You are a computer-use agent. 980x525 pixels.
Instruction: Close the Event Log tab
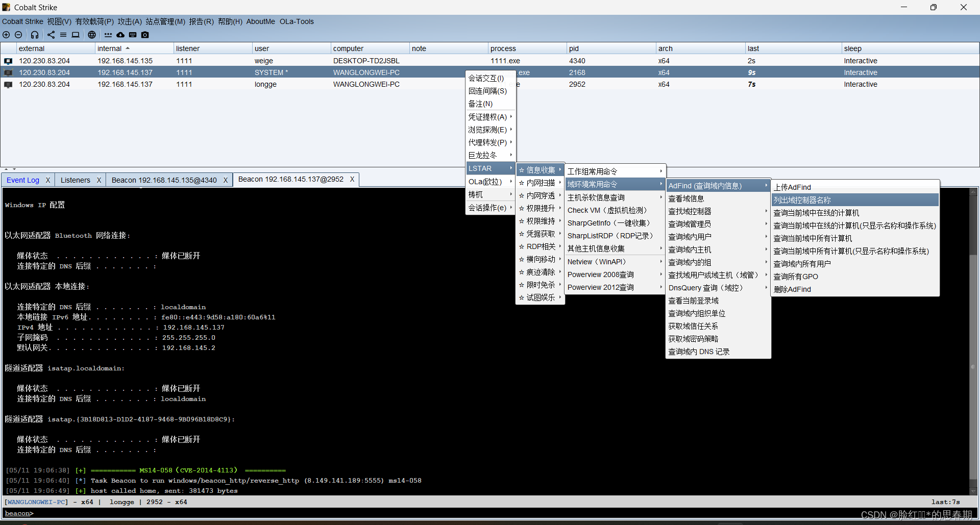(48, 180)
